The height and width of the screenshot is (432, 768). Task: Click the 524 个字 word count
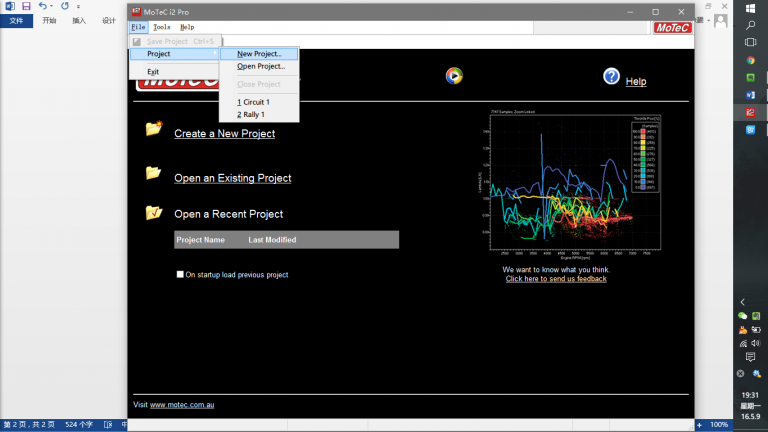pyautogui.click(x=79, y=425)
